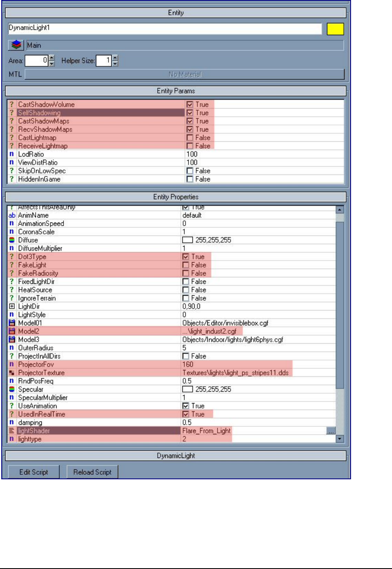Click the Reload Script button
This screenshot has height=569, width=392.
(92, 472)
